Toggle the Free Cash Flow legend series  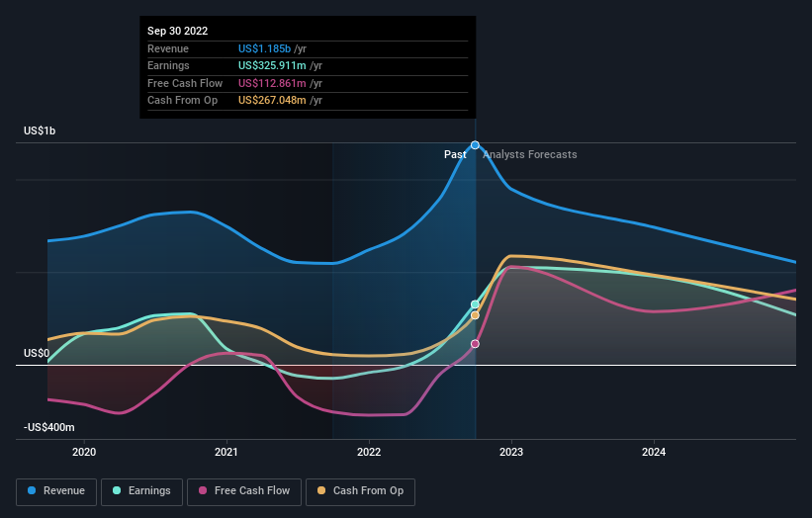[244, 491]
